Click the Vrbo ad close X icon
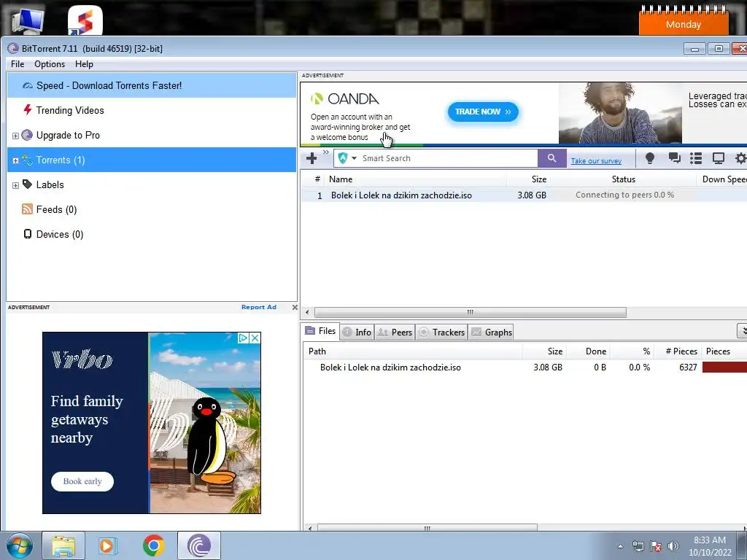The width and height of the screenshot is (747, 560). [255, 338]
